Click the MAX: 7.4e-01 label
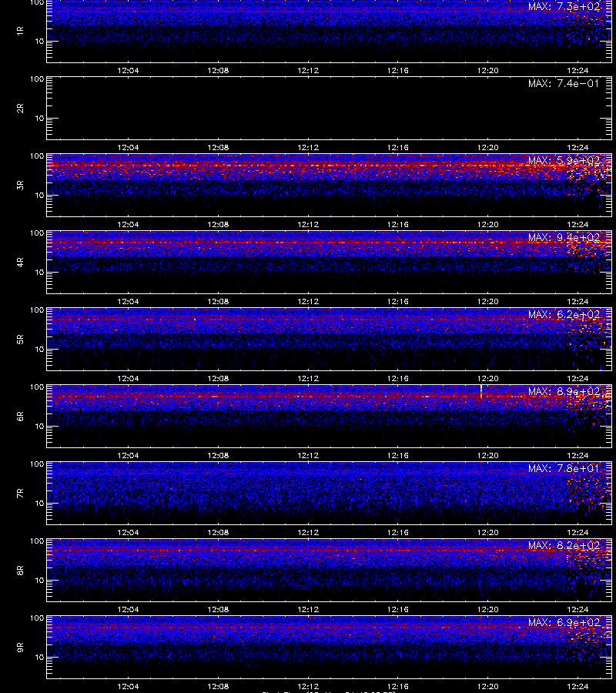This screenshot has width=616, height=693. tap(564, 83)
